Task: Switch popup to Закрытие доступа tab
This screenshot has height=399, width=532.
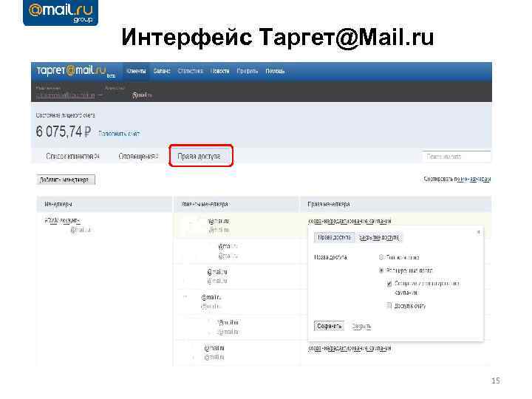Action: [379, 237]
